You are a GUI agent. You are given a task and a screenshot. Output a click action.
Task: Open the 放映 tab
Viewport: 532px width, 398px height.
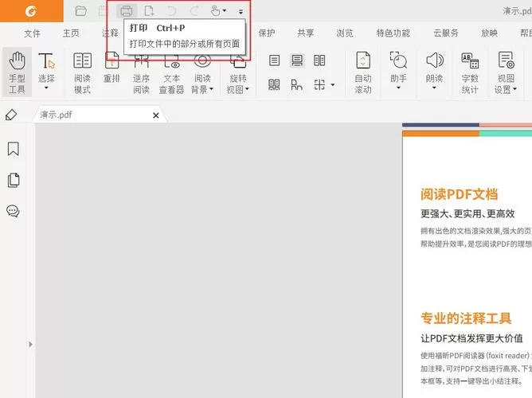(x=489, y=33)
